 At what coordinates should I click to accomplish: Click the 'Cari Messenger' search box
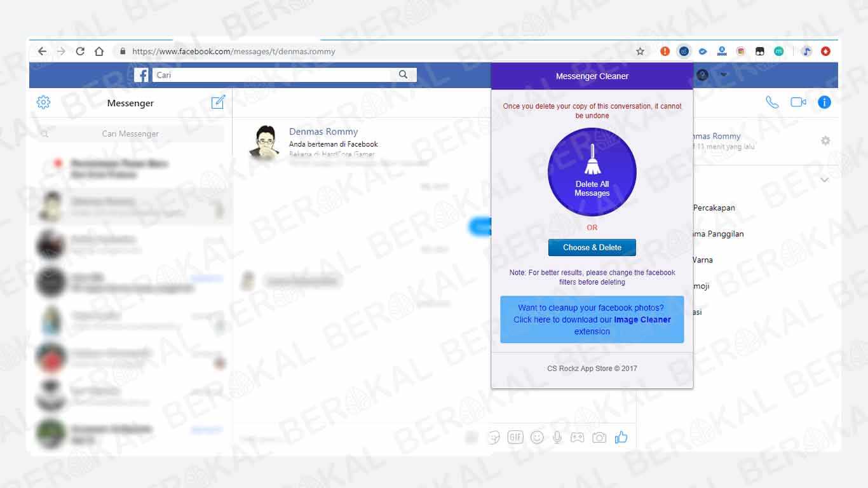(130, 133)
